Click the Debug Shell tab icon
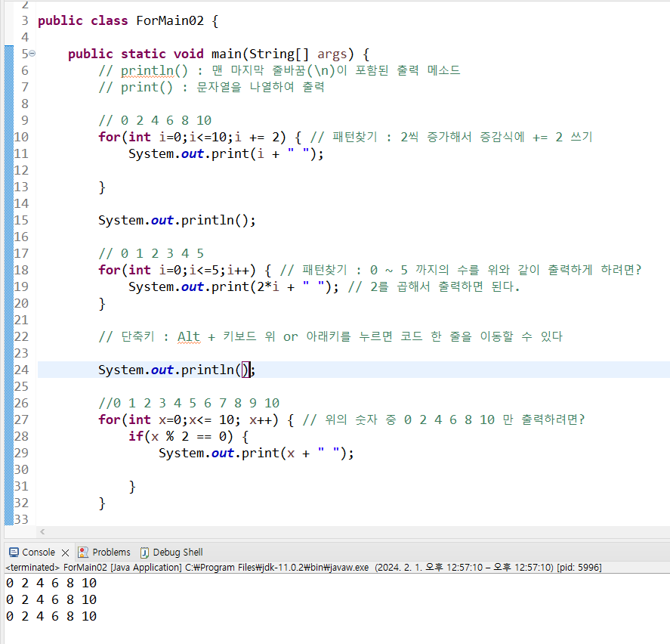The height and width of the screenshot is (644, 670). [145, 552]
